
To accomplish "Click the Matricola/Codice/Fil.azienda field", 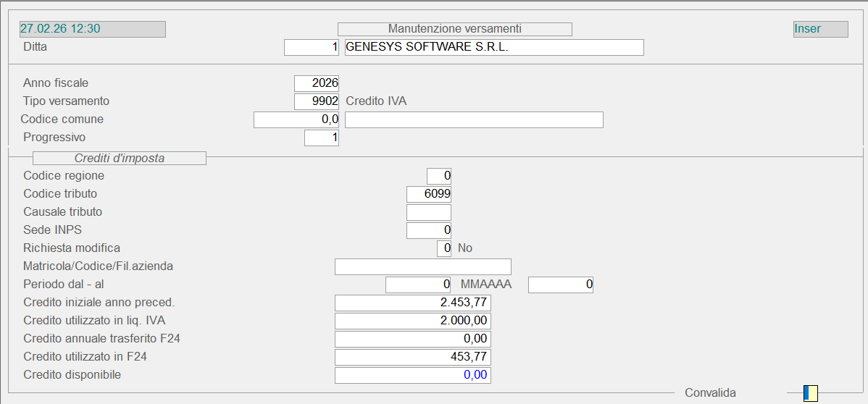I will click(x=423, y=266).
